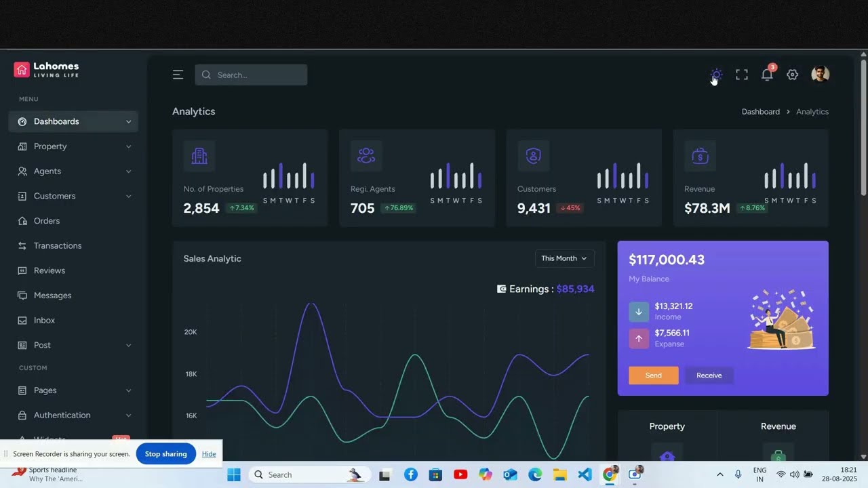Open YouTube from the taskbar
The width and height of the screenshot is (868, 488).
point(460,474)
